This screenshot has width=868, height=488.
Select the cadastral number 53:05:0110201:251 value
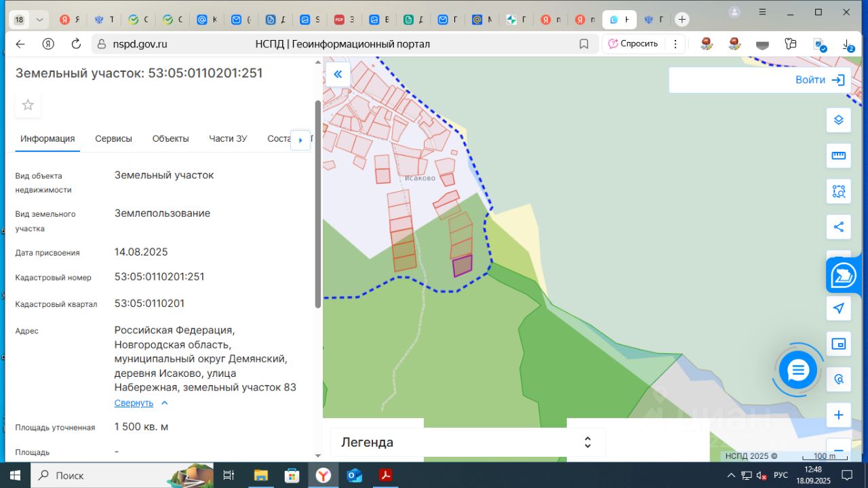(159, 277)
